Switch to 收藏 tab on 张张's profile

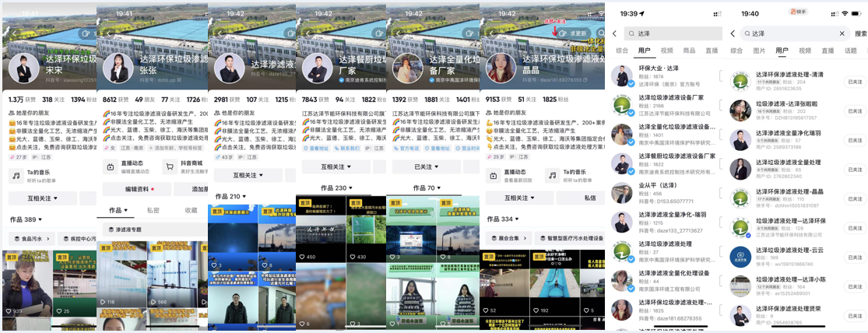[x=191, y=210]
